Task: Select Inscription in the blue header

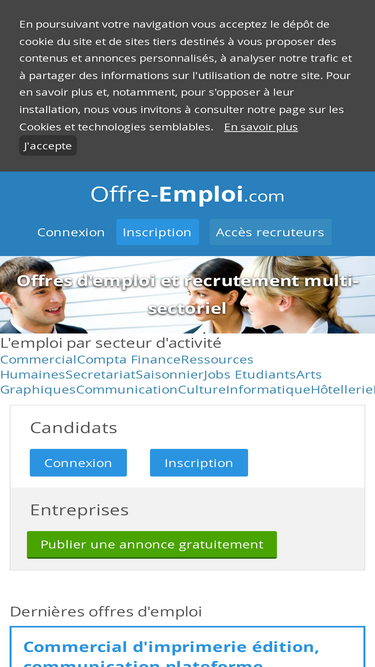Action: [x=157, y=232]
